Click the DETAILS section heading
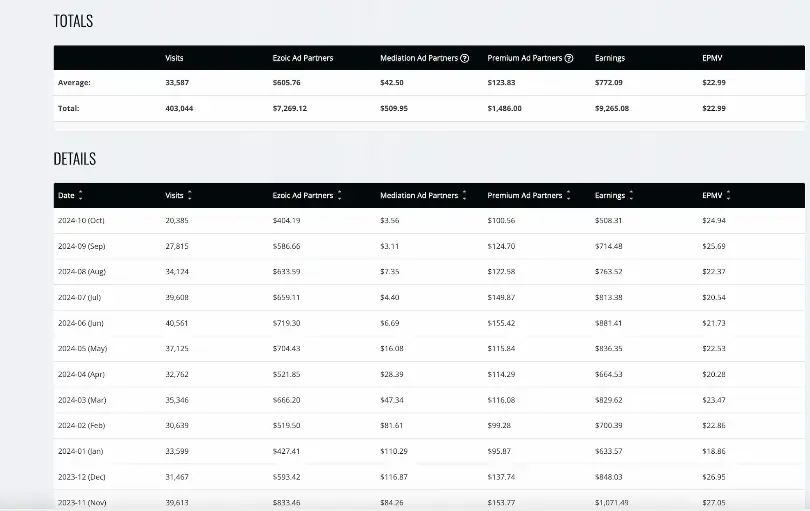 coord(75,159)
